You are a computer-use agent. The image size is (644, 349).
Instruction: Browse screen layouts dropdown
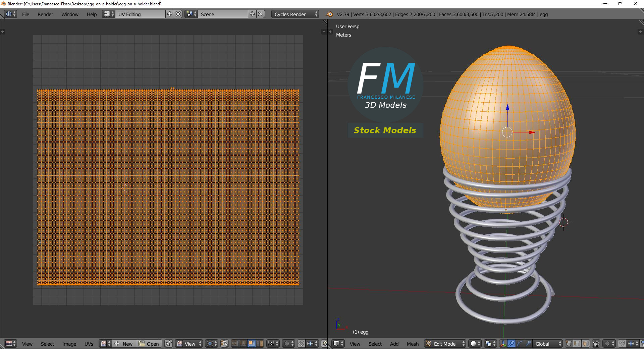pos(108,14)
